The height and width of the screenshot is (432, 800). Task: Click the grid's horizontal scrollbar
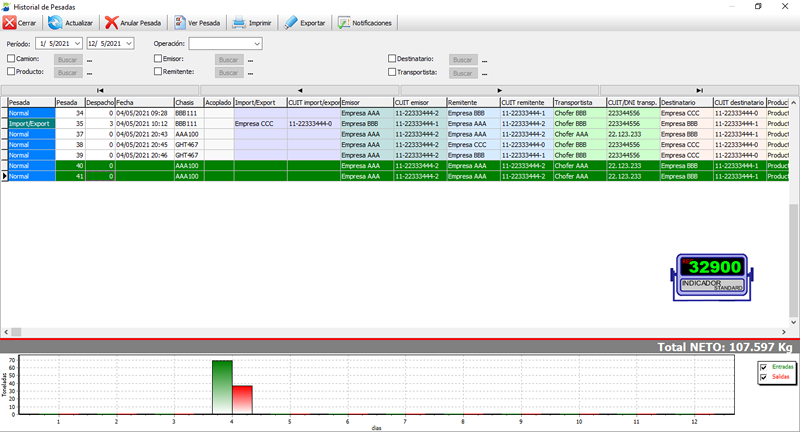(400, 332)
